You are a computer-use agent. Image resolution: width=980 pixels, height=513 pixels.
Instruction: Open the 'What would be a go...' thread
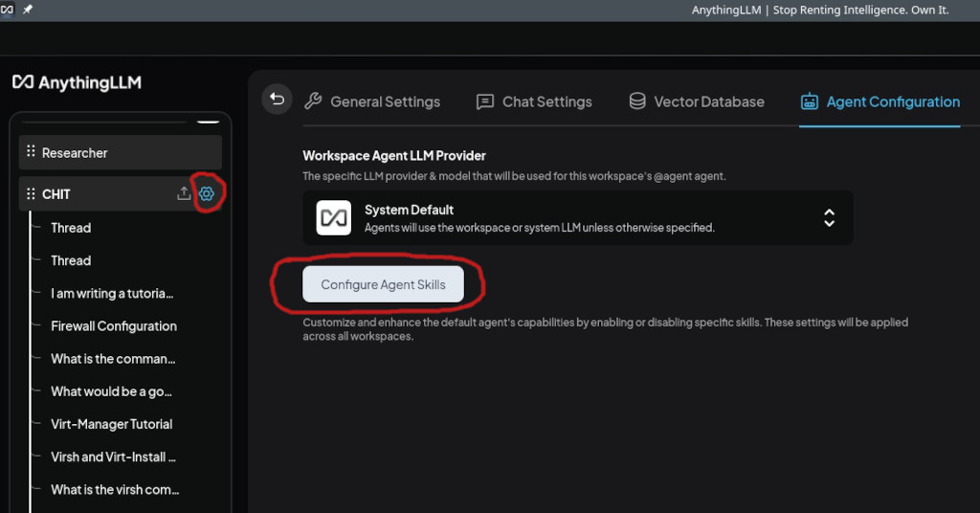(x=111, y=391)
